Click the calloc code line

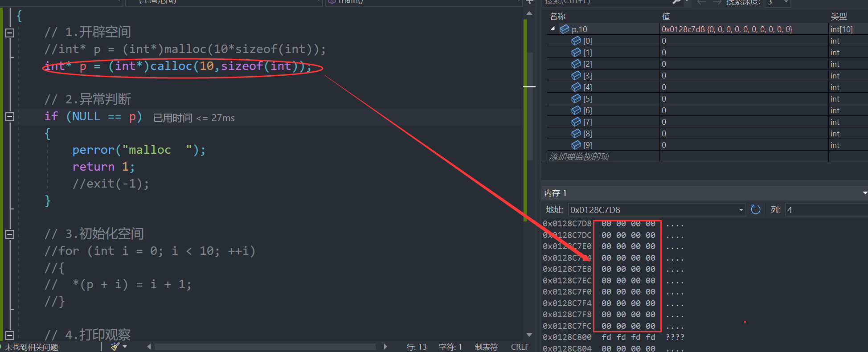tap(178, 66)
